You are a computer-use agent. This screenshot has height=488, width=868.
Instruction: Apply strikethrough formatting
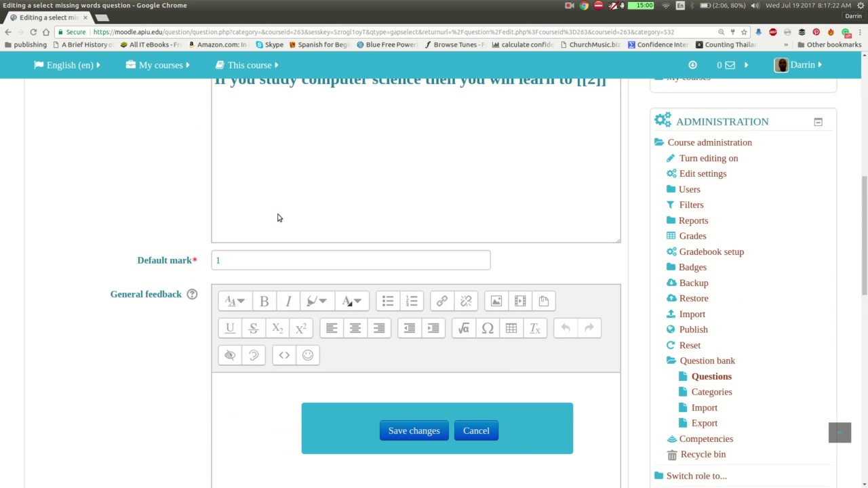pyautogui.click(x=254, y=328)
